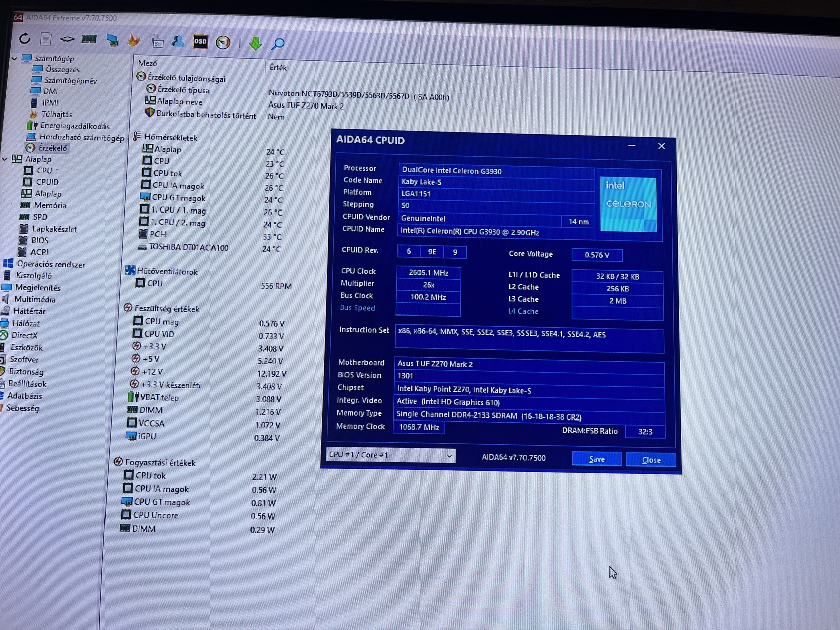Minimize the AIDA64 CPUID dialog
This screenshot has width=840, height=630.
[632, 145]
